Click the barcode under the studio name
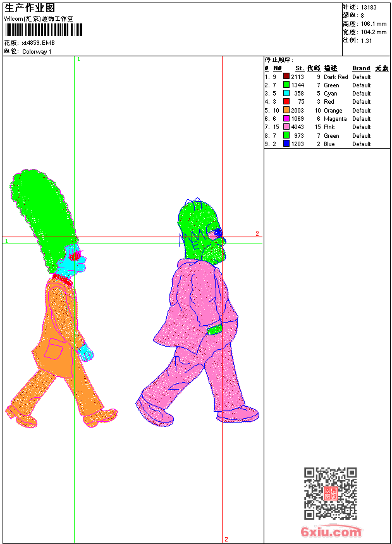392x544 pixels. point(44,30)
